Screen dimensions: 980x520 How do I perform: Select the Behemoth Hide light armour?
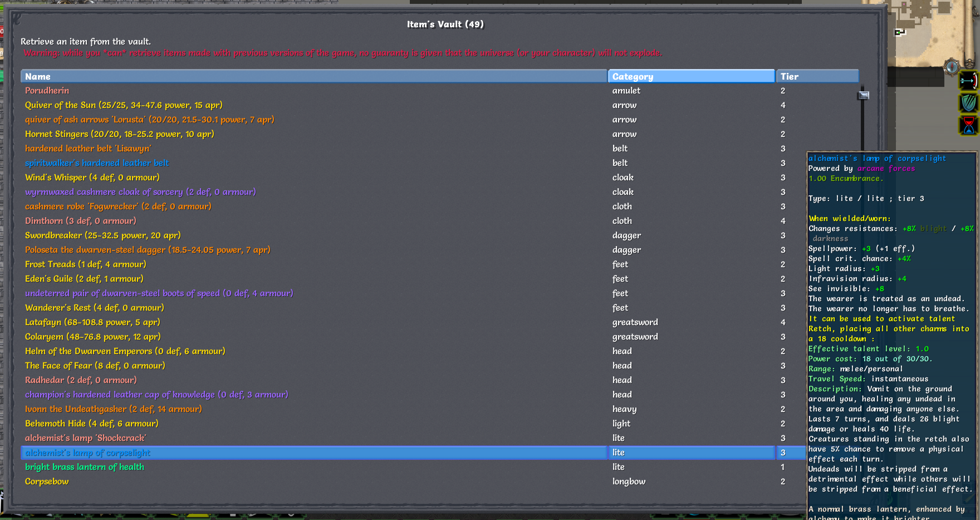314,424
